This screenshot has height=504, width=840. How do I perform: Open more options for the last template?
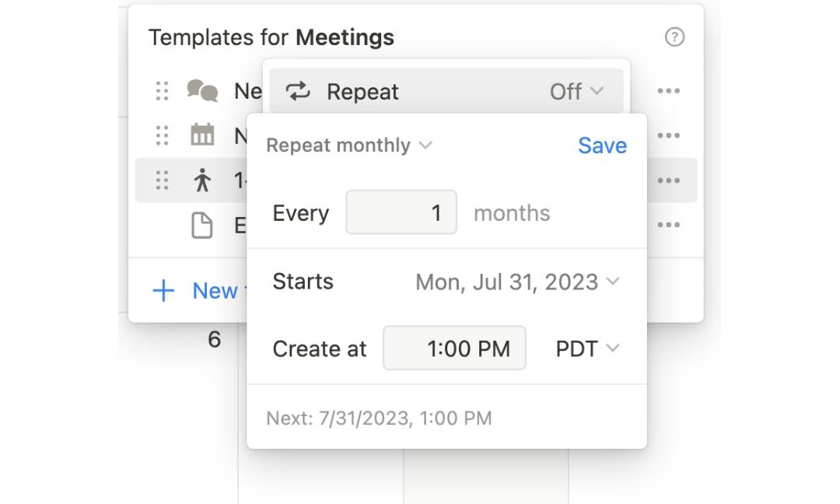[x=668, y=226]
